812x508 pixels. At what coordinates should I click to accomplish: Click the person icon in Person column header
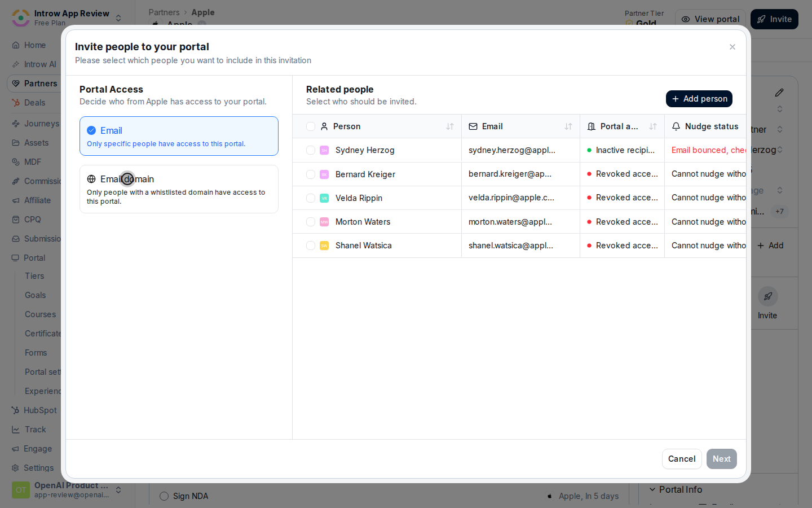[x=324, y=126]
